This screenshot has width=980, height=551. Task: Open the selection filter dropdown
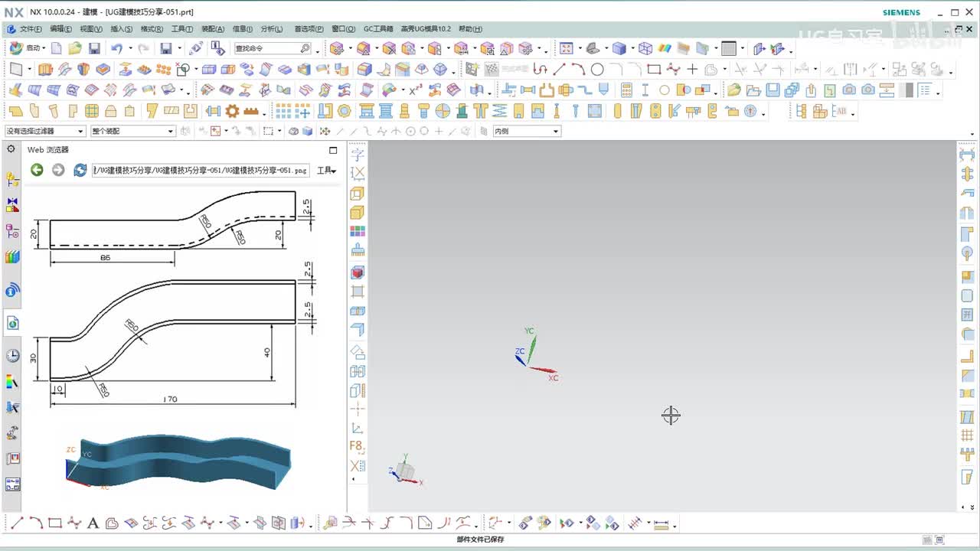44,131
